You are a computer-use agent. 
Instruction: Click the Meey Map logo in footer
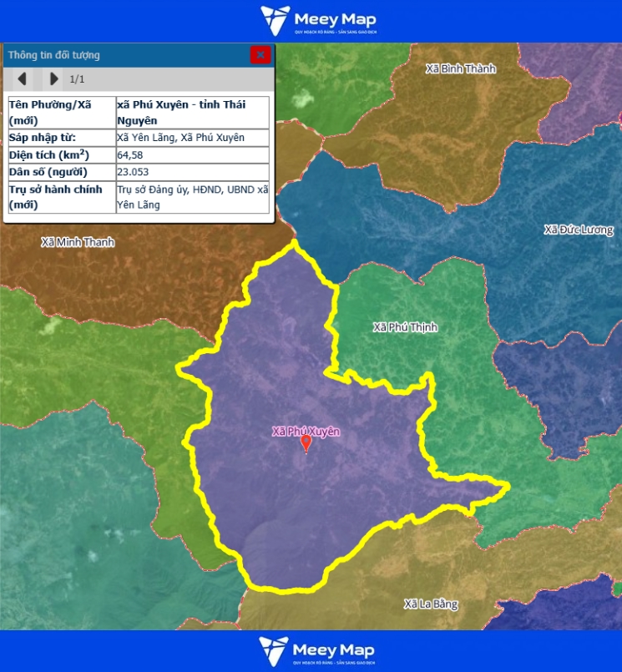(317, 651)
